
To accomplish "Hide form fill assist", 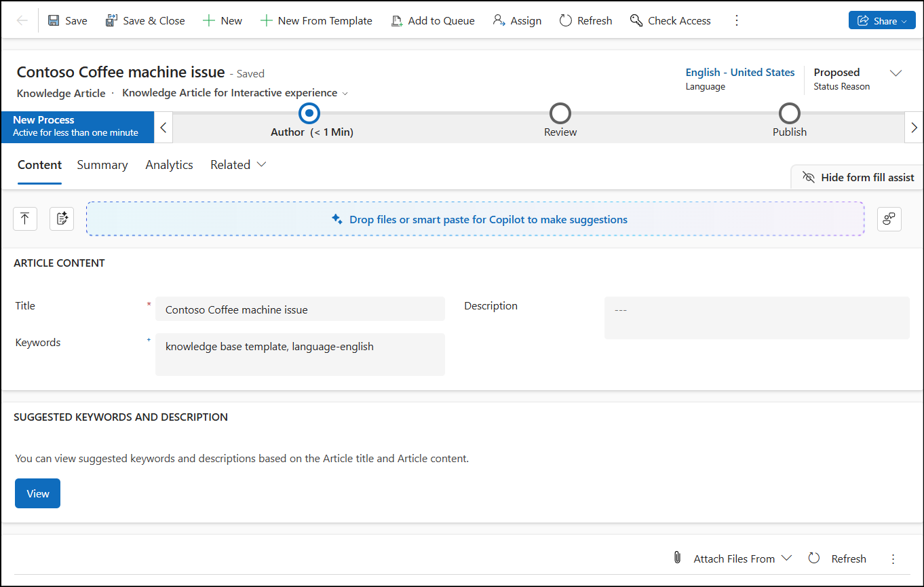I will [x=856, y=177].
